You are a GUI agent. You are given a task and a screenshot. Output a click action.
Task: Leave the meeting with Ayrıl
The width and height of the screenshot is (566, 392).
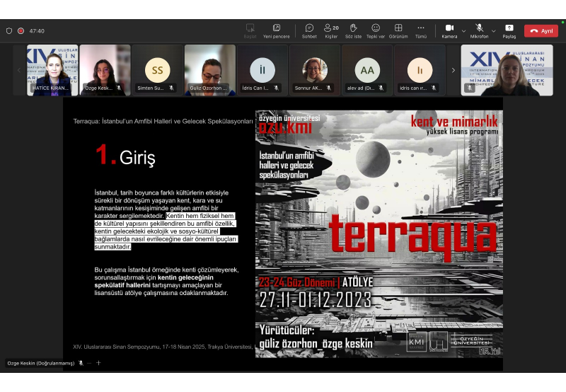(541, 31)
